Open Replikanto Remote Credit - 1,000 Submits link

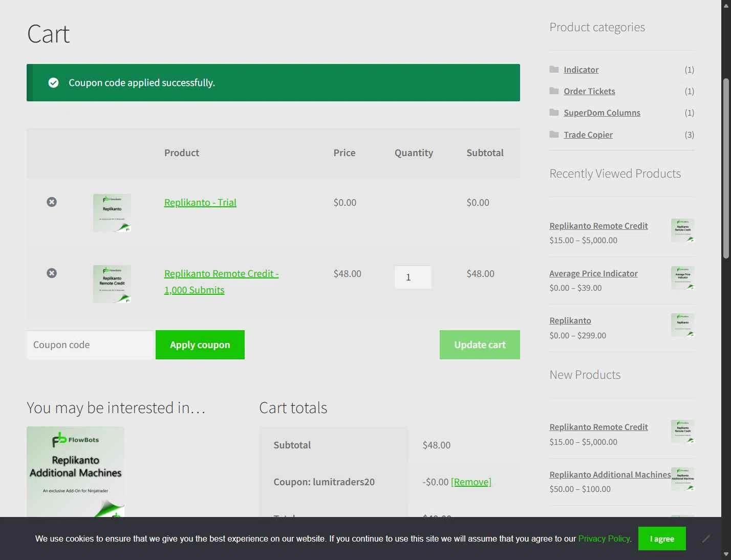(221, 282)
